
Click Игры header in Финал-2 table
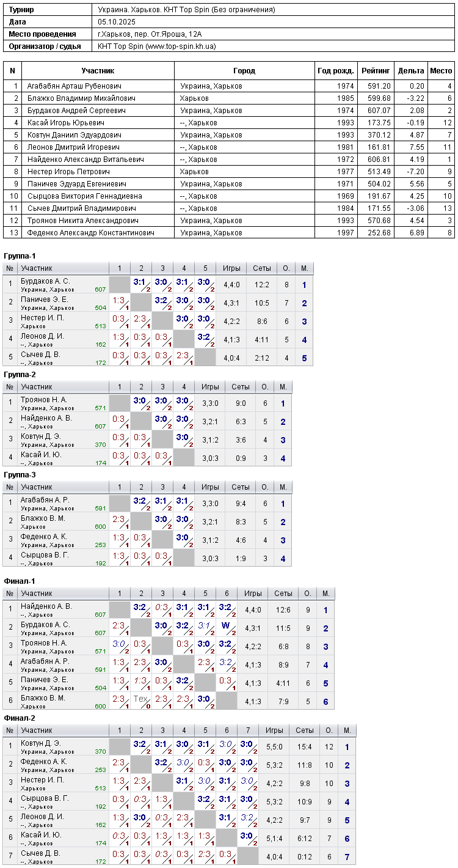tap(274, 730)
